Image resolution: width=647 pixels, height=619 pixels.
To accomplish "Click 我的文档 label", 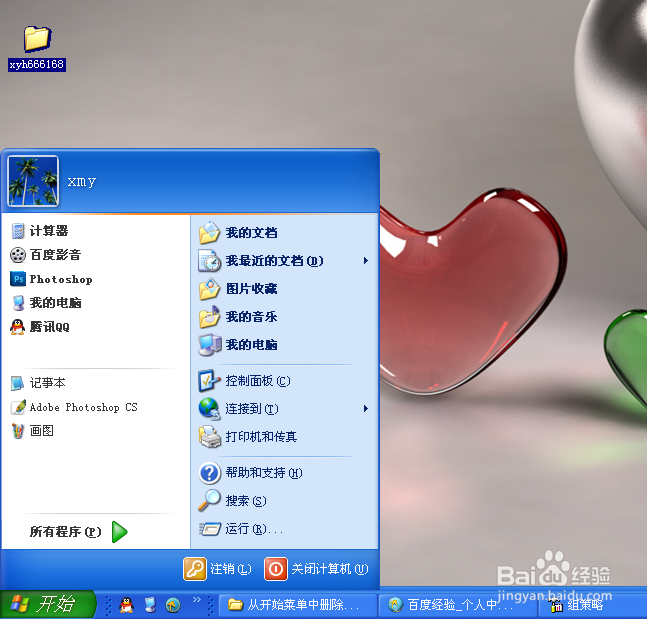I will 252,233.
